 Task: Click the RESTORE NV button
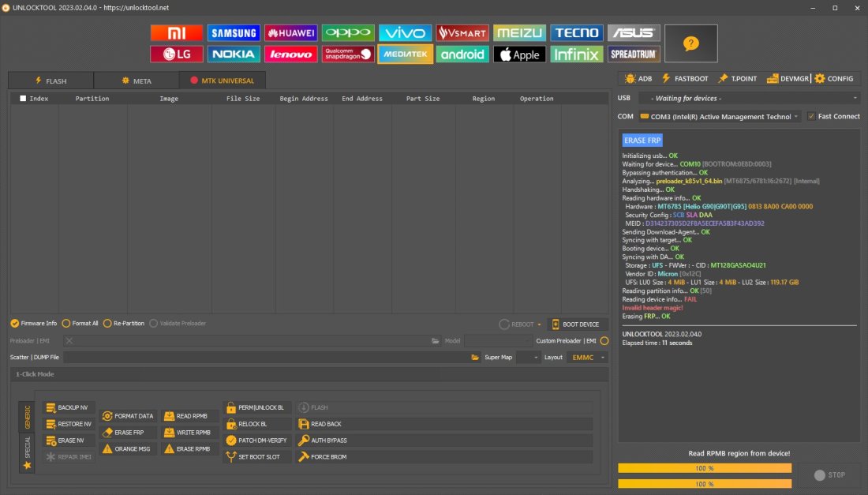tap(69, 424)
